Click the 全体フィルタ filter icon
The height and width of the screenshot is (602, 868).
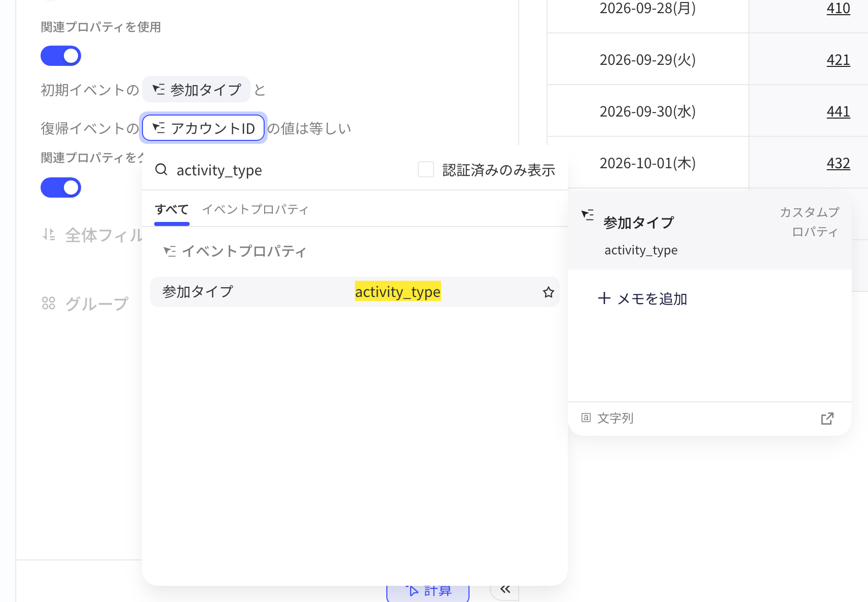tap(49, 235)
